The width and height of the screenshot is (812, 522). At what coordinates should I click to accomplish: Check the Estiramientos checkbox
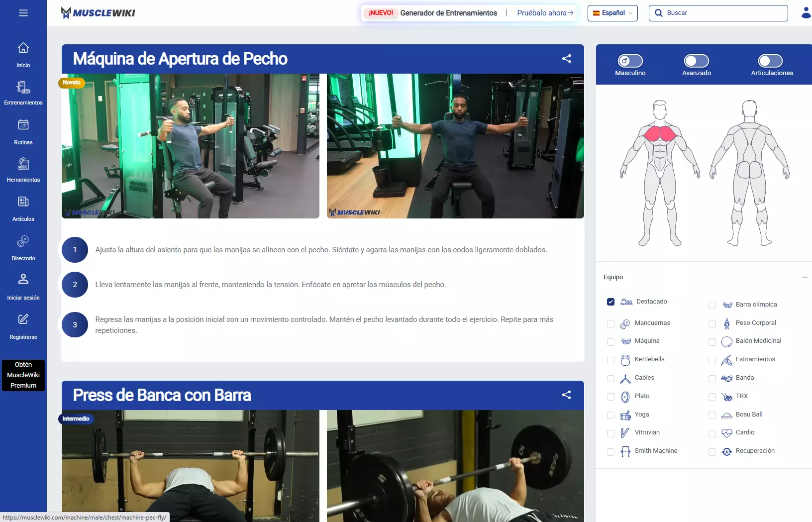(712, 360)
